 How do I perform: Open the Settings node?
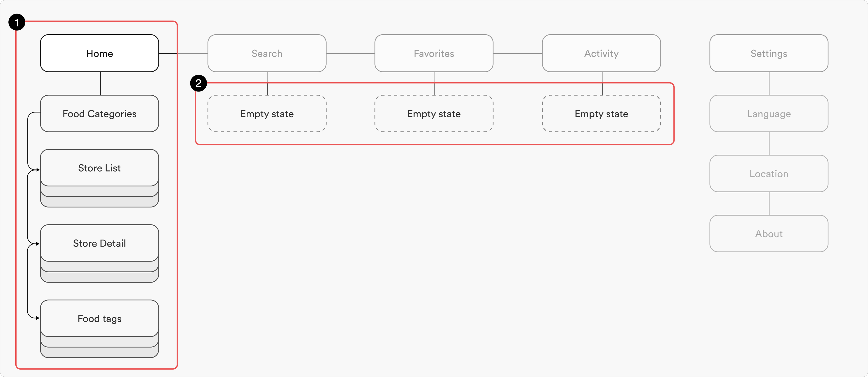point(769,53)
